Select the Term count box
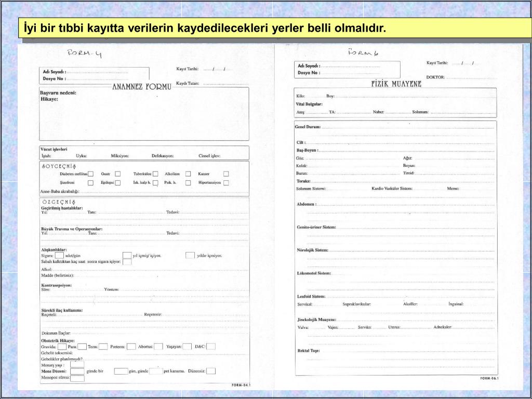The height and width of the screenshot is (399, 532). click(x=103, y=347)
